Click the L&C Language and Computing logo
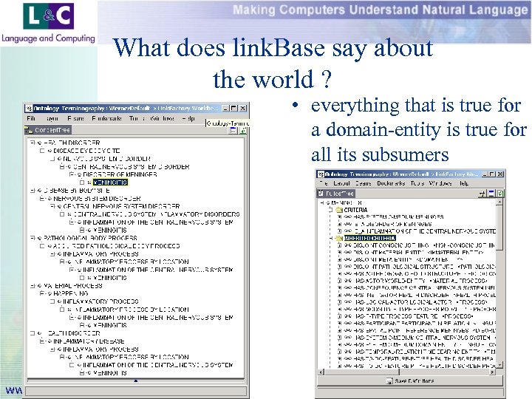The height and width of the screenshot is (399, 532). point(48,23)
